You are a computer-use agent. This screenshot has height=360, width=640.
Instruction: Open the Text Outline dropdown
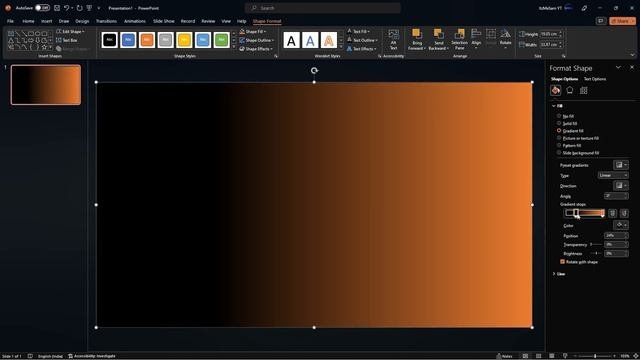pyautogui.click(x=362, y=40)
